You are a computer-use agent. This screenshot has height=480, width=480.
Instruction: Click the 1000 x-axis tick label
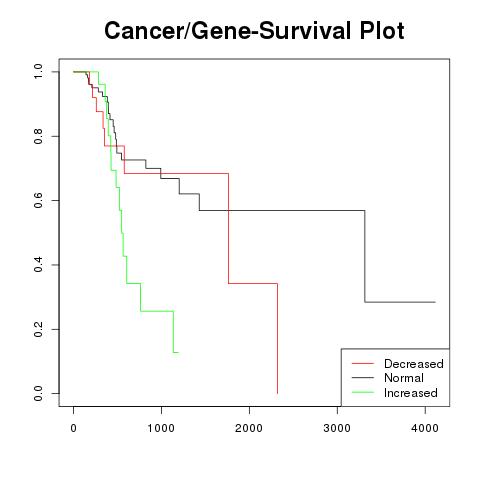(161, 428)
